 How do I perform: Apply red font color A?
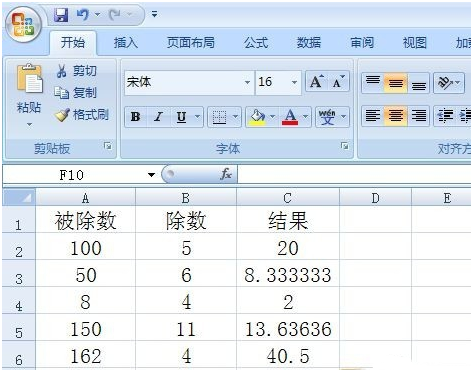coord(290,117)
